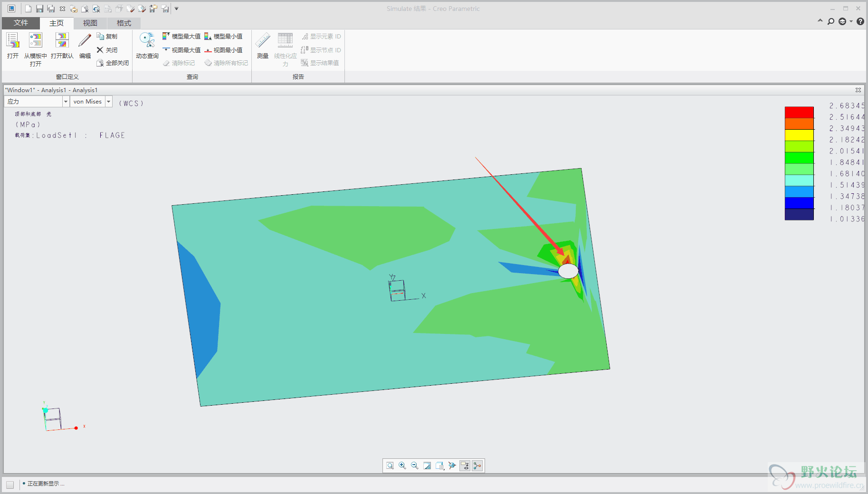Image resolution: width=868 pixels, height=494 pixels.
Task: Click Zoom Out magnifier in graphics toolbar
Action: click(415, 465)
